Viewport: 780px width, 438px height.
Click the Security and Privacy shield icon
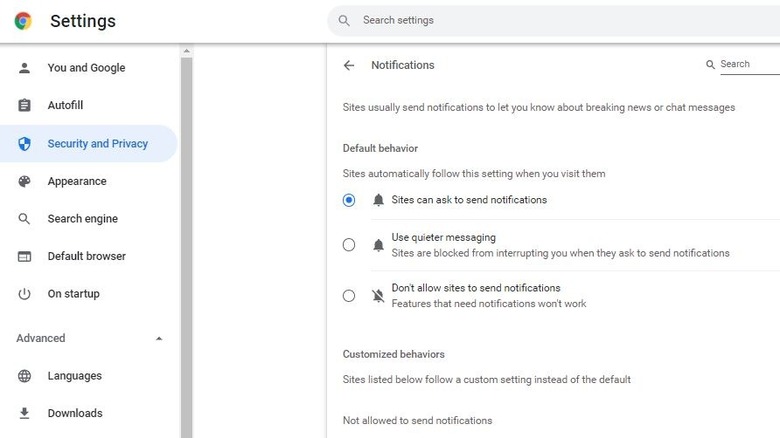(25, 144)
